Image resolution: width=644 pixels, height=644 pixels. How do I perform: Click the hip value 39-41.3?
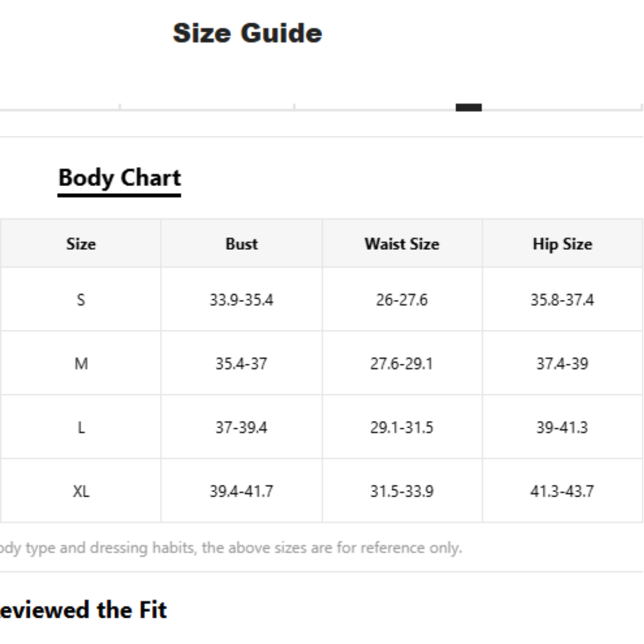(562, 428)
